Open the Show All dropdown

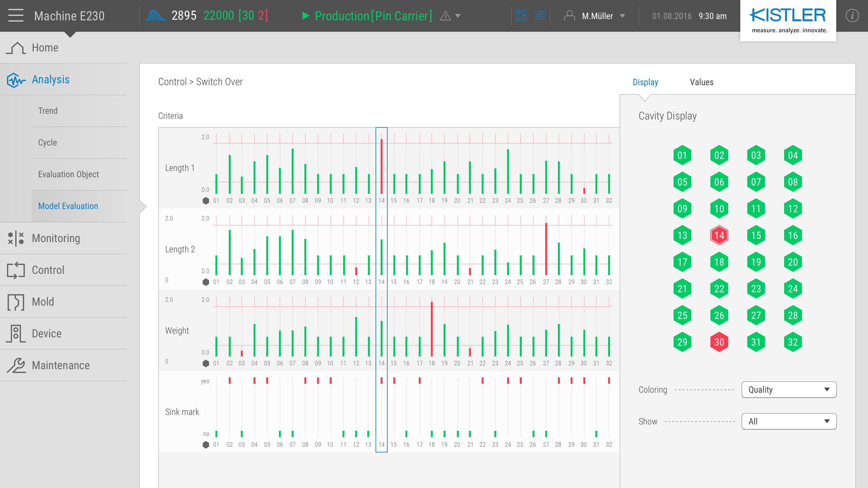[x=788, y=421]
